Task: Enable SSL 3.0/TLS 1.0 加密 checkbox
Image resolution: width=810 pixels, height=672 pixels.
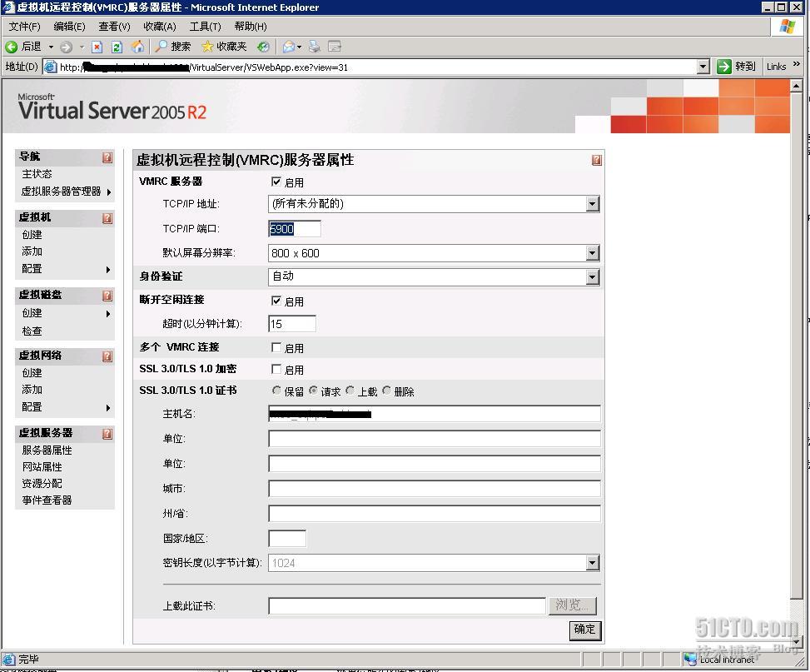Action: 276,369
